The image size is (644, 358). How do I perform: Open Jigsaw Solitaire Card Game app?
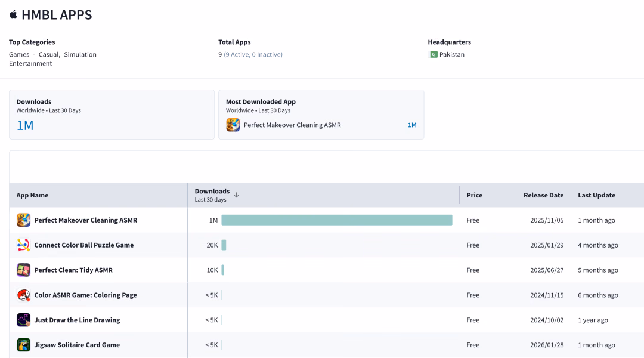coord(77,345)
